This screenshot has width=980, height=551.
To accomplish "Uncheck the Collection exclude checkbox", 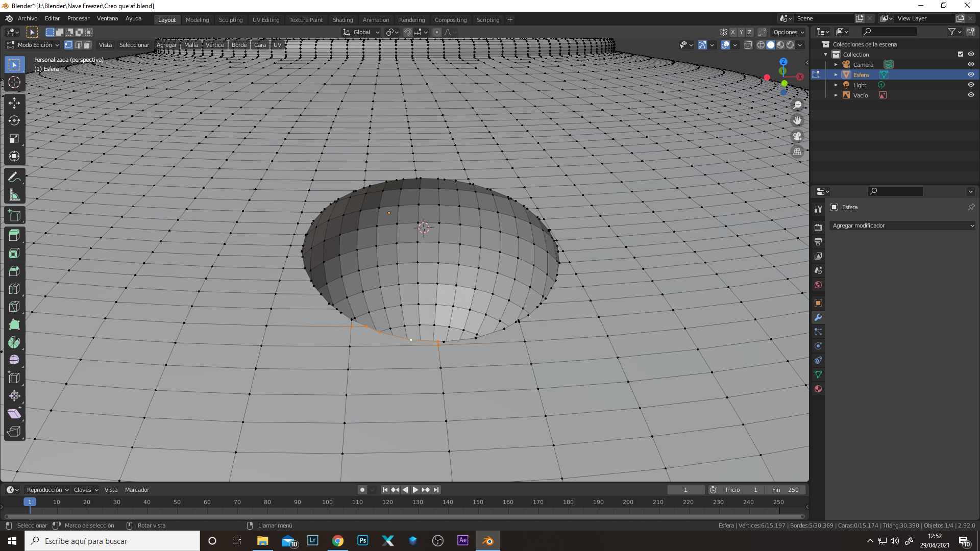I will [961, 54].
